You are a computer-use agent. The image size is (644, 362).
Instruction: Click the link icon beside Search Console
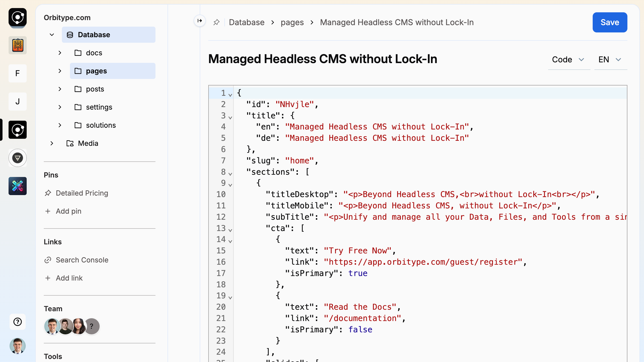48,260
